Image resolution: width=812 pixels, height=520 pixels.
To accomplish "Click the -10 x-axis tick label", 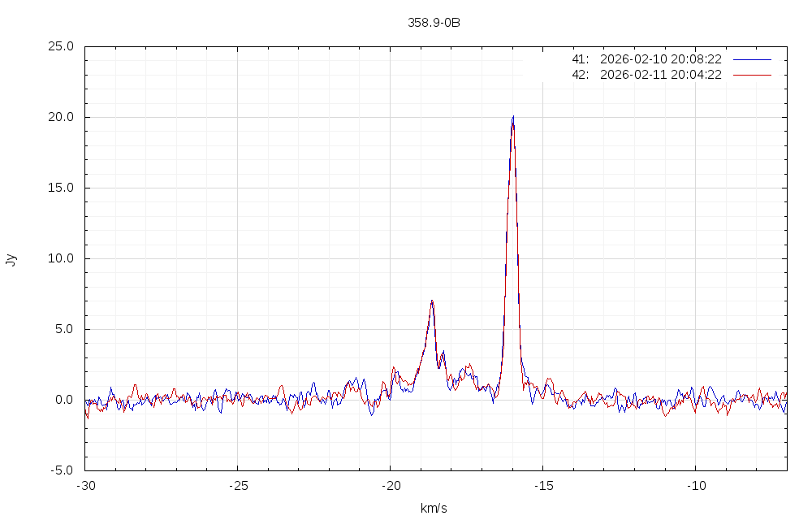I will [695, 485].
